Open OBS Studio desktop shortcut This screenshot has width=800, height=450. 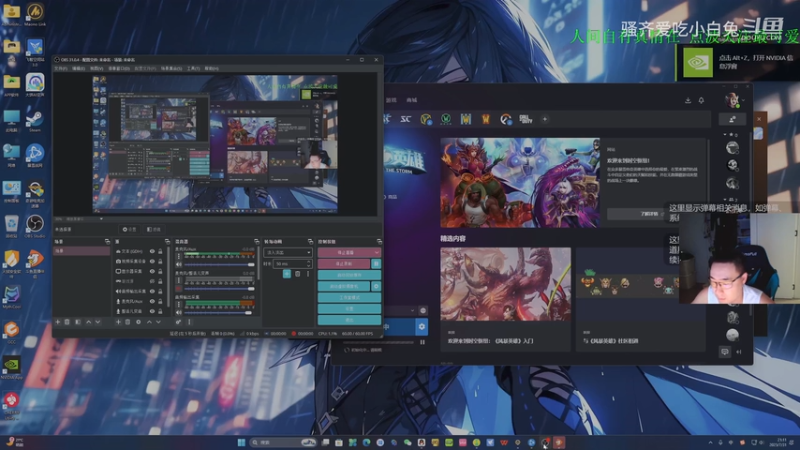[35, 226]
